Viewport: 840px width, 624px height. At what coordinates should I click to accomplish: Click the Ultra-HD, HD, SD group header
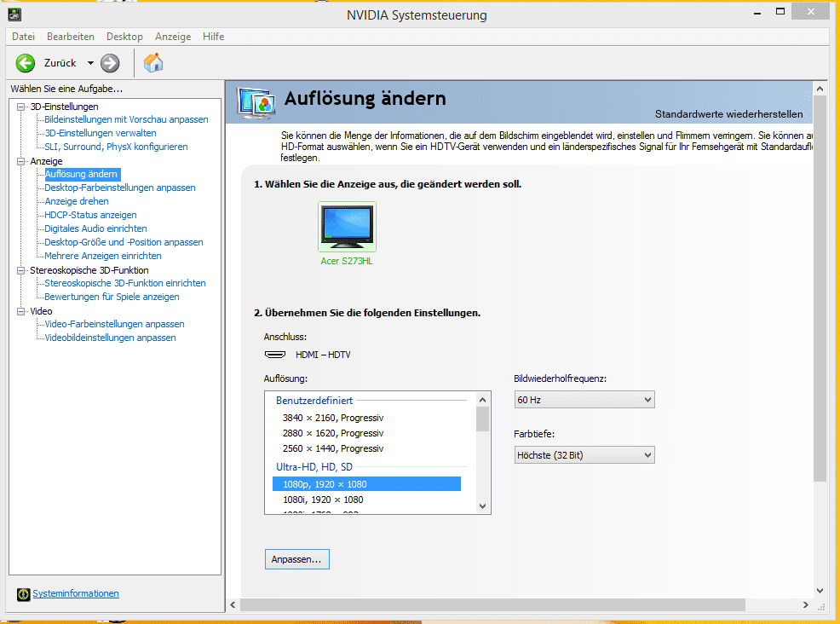(314, 467)
